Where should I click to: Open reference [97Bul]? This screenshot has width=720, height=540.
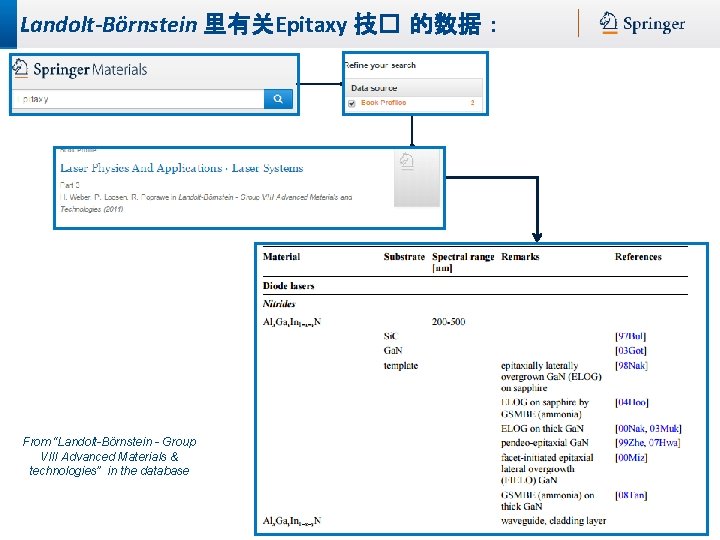pos(630,336)
